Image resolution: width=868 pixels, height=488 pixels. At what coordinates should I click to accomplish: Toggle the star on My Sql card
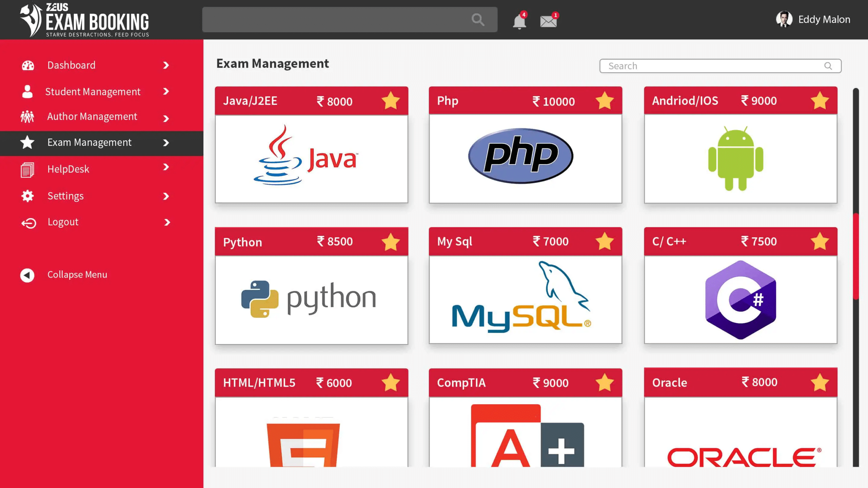(605, 241)
